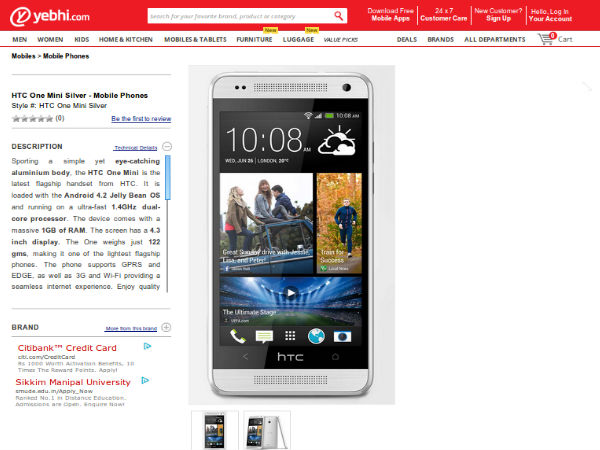
Task: Click the Sikkim Manipal ad choices icon
Action: point(147,381)
